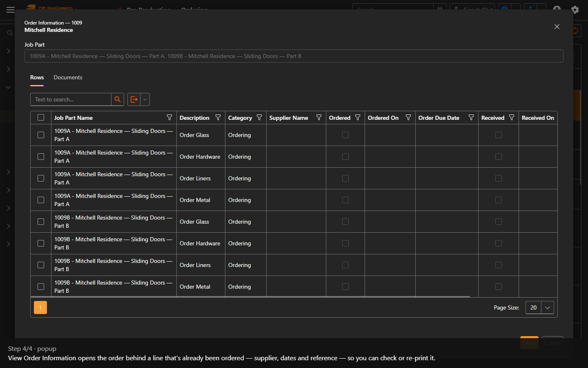Check the 1009A Order Metal row checkbox
The height and width of the screenshot is (368, 588).
point(41,200)
